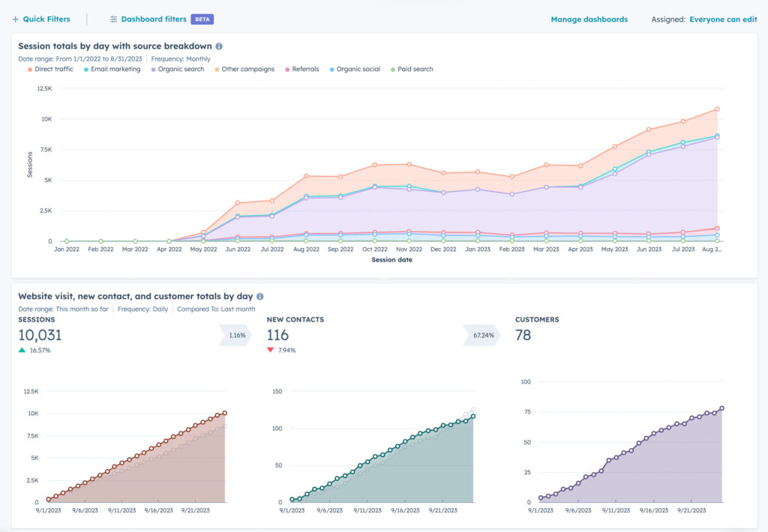
Task: Open the Manage dashboards link
Action: 589,19
